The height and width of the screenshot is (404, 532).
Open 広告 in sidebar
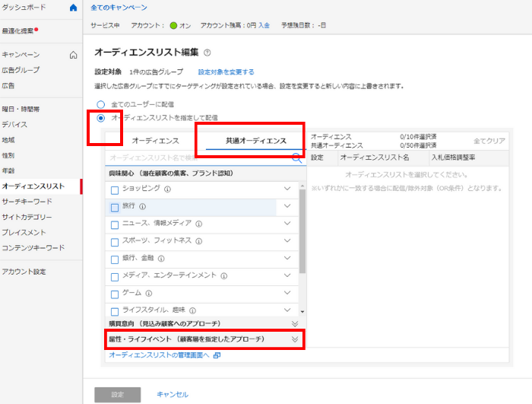point(8,86)
